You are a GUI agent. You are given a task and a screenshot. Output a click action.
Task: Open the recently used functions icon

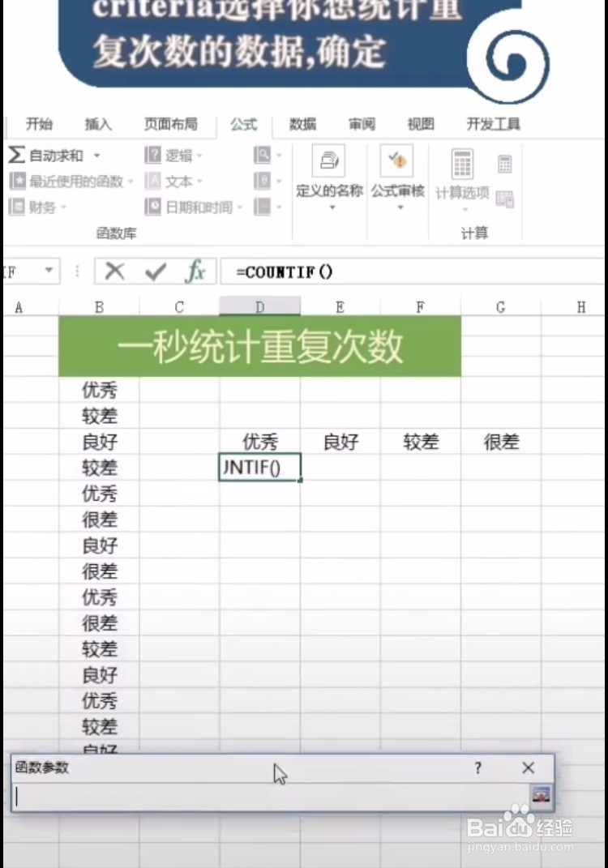tap(17, 181)
